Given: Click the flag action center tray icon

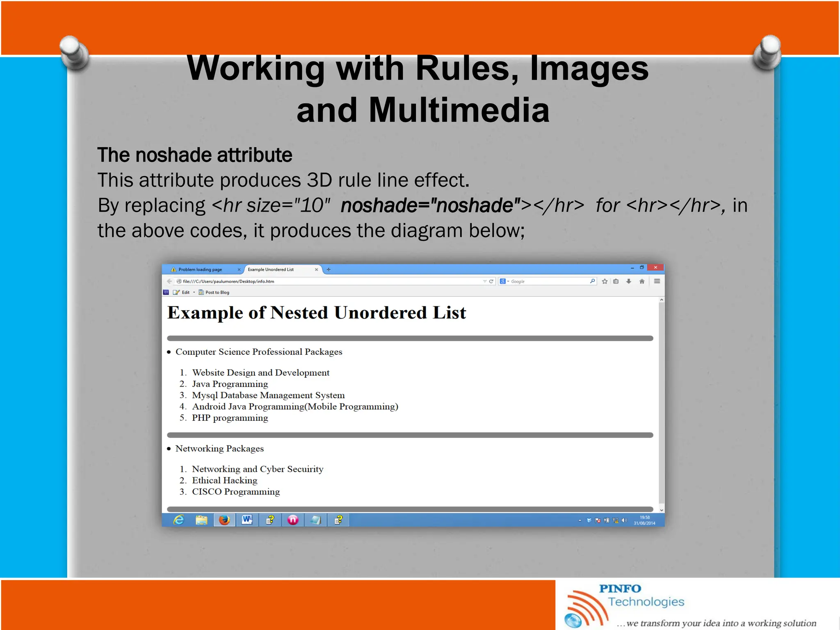Looking at the screenshot, I should click(x=598, y=520).
